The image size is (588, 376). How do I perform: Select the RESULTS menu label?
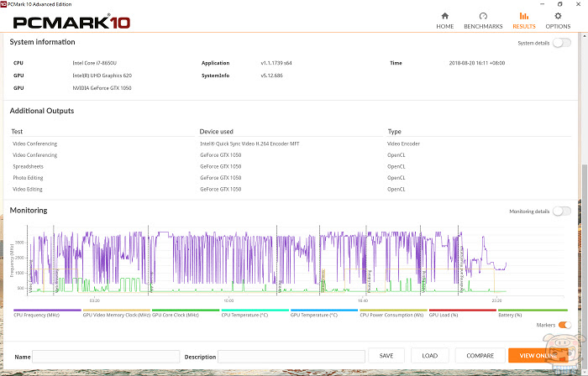click(x=524, y=27)
